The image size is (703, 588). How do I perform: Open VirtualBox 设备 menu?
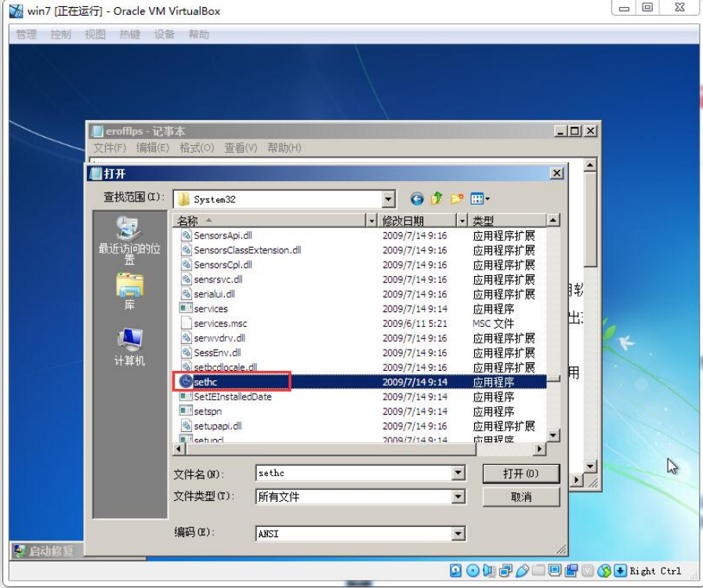[164, 34]
